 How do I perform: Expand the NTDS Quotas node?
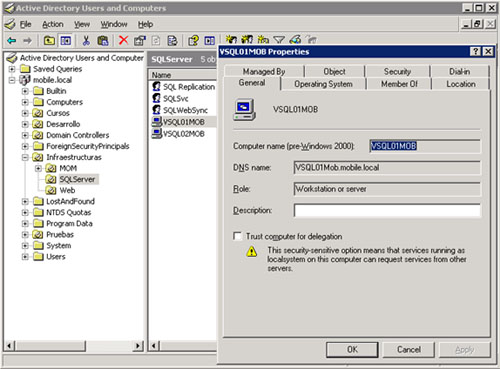25,212
